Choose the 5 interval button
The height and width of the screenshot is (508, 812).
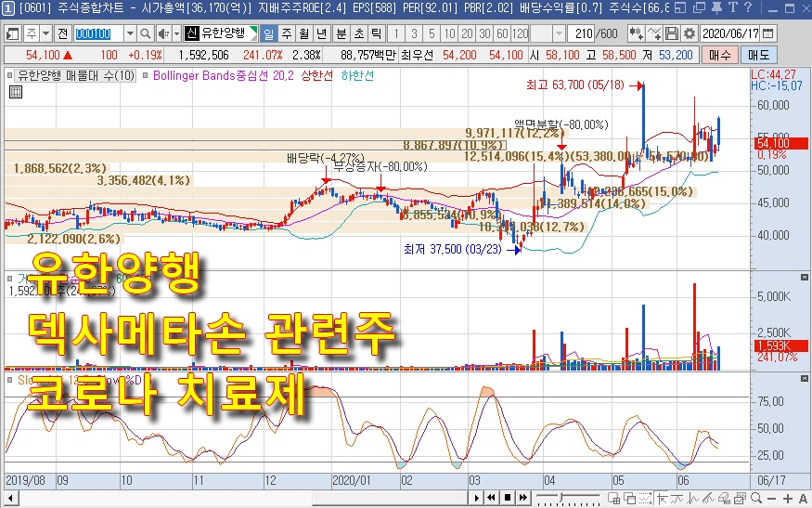coord(432,33)
